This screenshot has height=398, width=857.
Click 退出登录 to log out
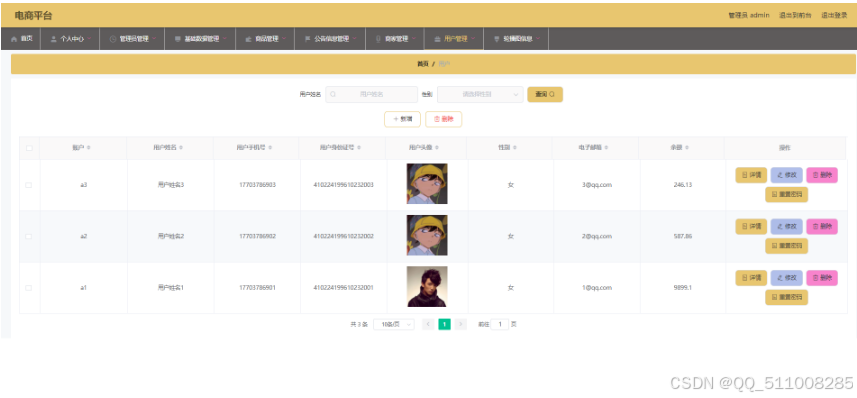coord(834,15)
